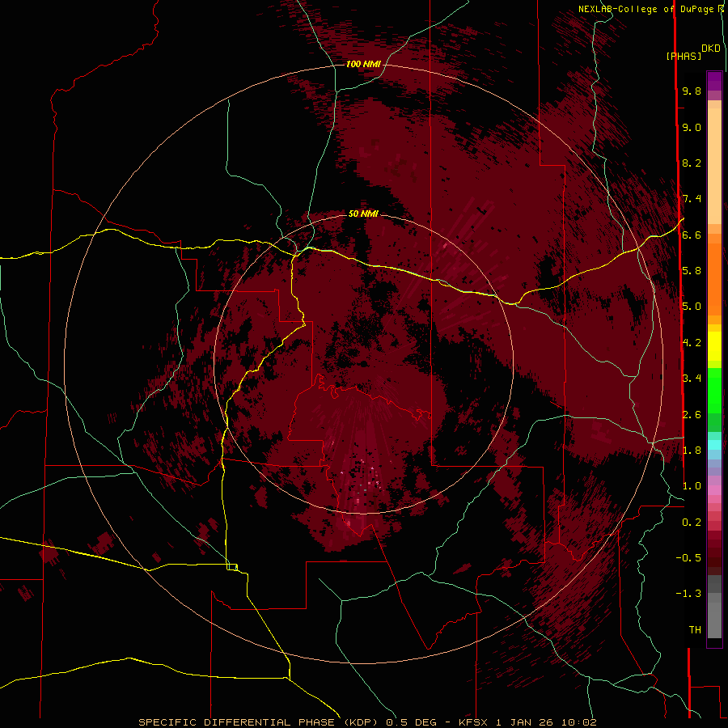Click the 7.4 value on the scale

pos(692,199)
